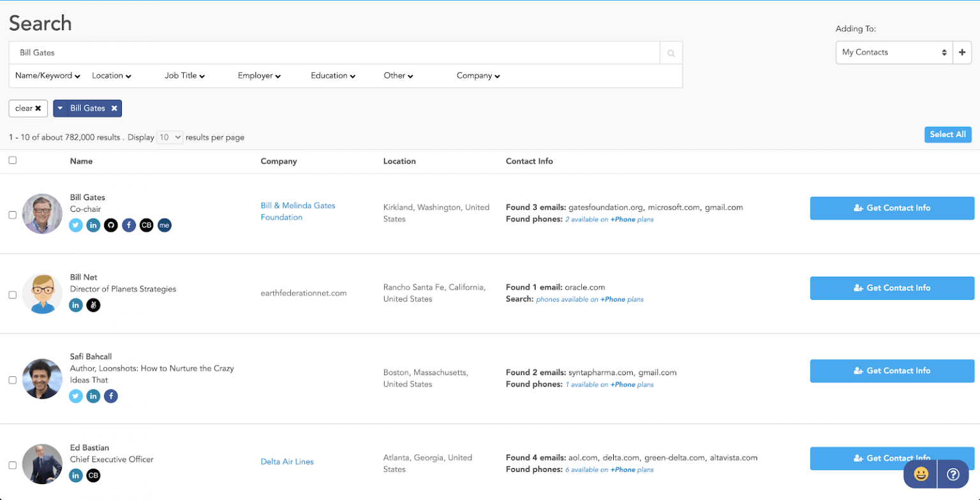Open the about.me icon for Bill Gates
This screenshot has width=980, height=500.
(x=164, y=224)
